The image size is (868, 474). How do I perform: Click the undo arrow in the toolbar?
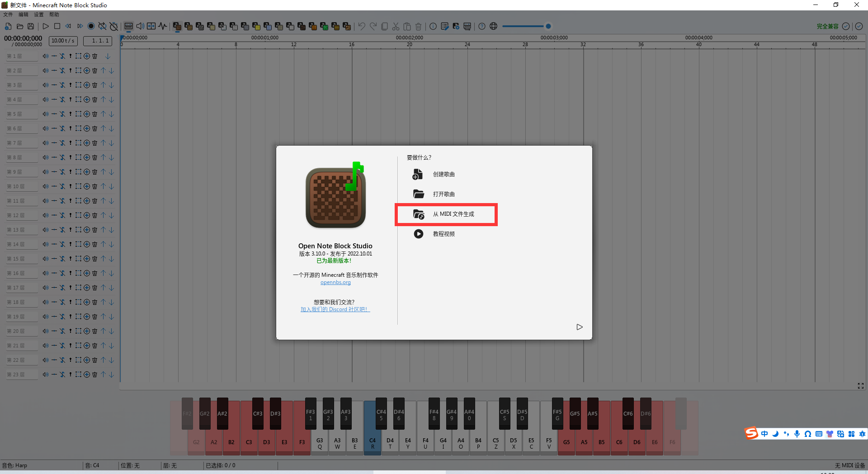362,26
